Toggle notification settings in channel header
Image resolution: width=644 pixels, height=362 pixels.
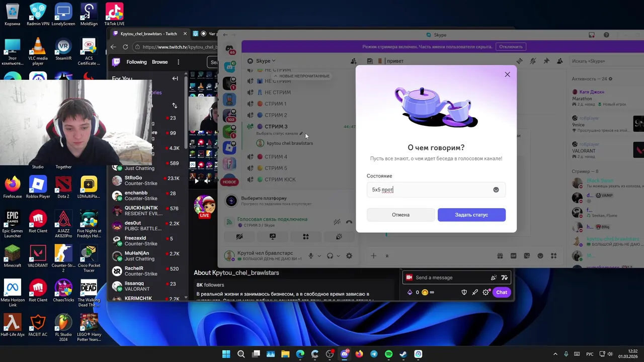(x=533, y=61)
